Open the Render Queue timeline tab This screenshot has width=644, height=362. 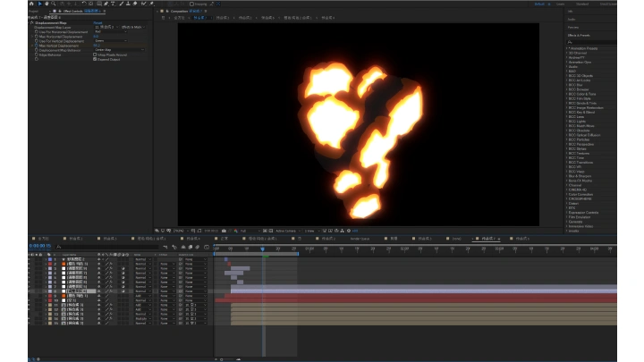tap(360, 239)
